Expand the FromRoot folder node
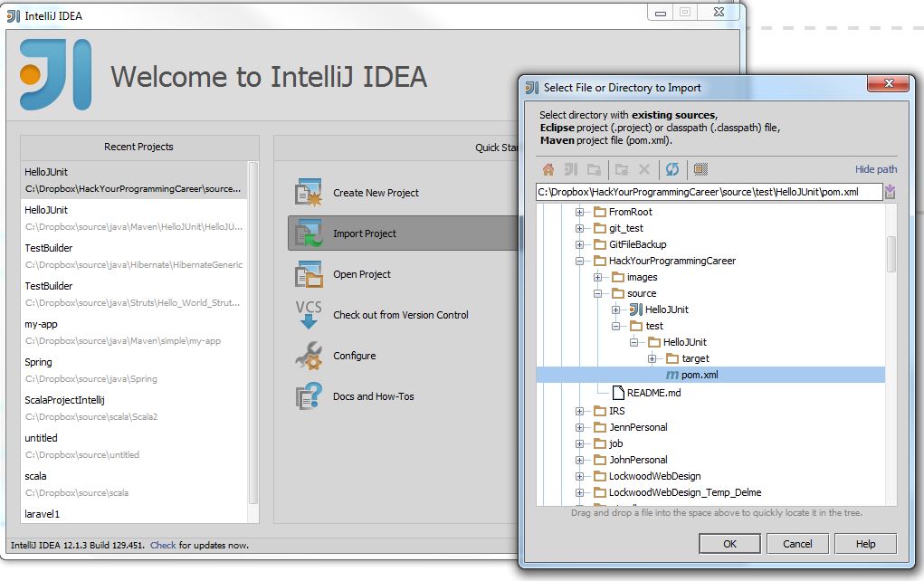This screenshot has width=924, height=581. click(579, 212)
